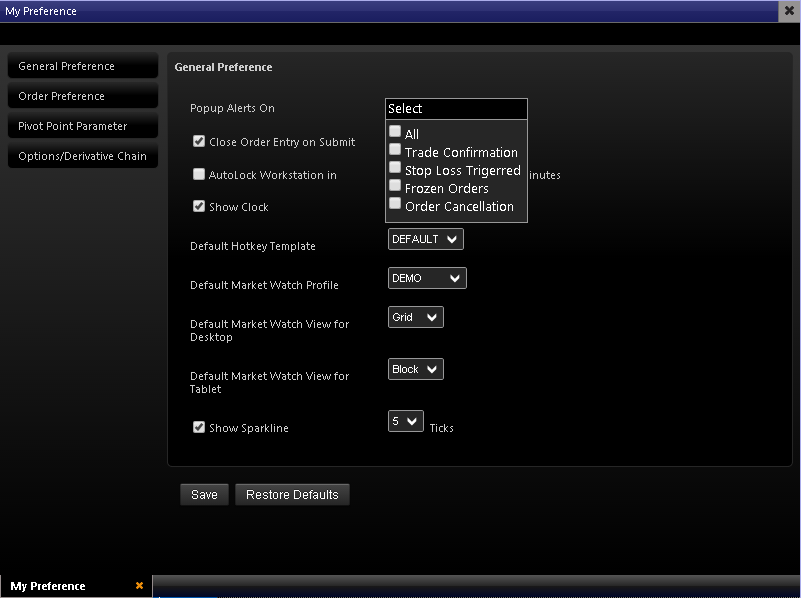Click the Ticks label
Screen dimensions: 801x598
coord(441,428)
